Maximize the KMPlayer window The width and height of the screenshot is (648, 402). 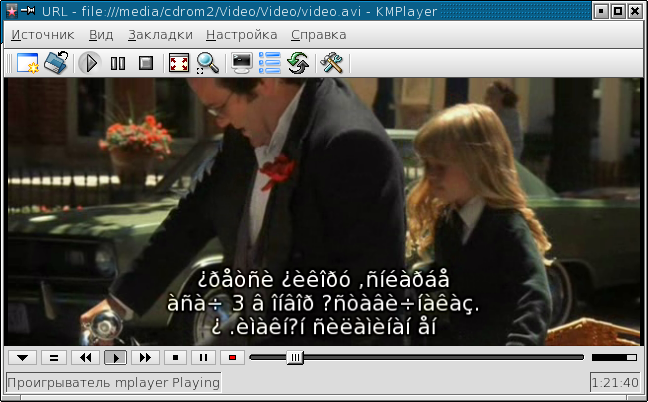[618, 11]
